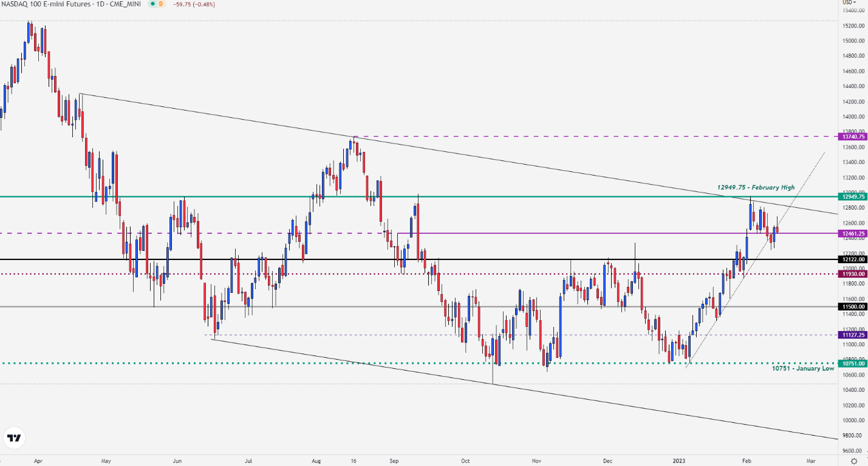Click the −59.75 (−0.48%) price change
The height and width of the screenshot is (466, 868).
[x=194, y=4]
